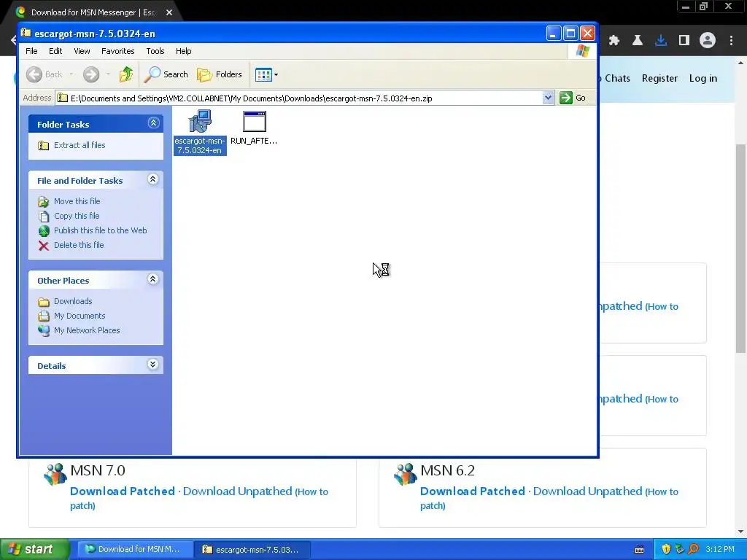747x560 pixels.
Task: Click the red X Delete icon
Action: 43,246
